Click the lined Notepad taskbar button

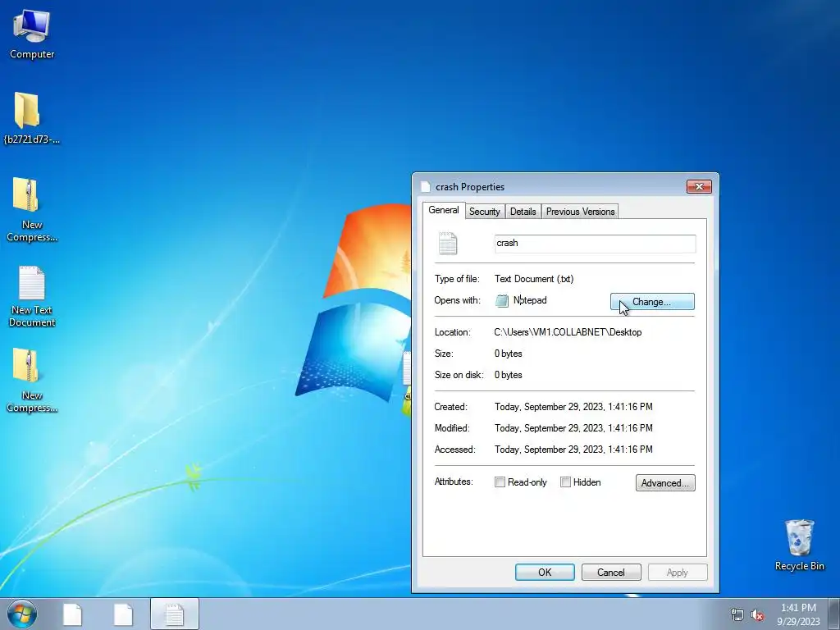[175, 614]
